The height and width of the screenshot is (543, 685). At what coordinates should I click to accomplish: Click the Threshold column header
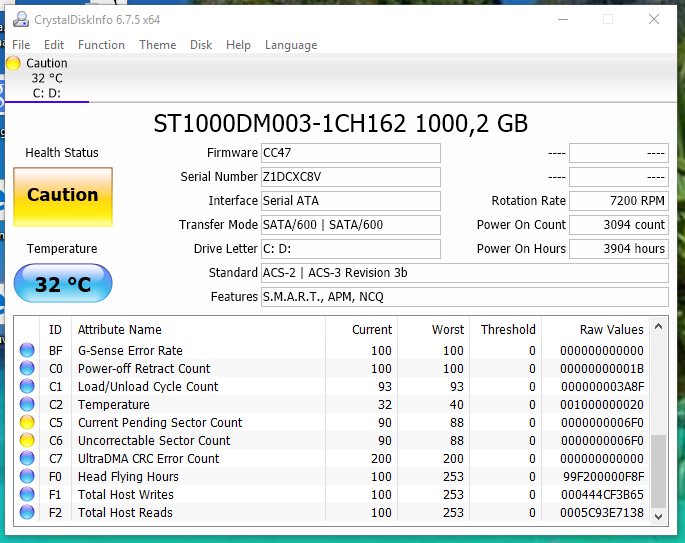(x=508, y=329)
